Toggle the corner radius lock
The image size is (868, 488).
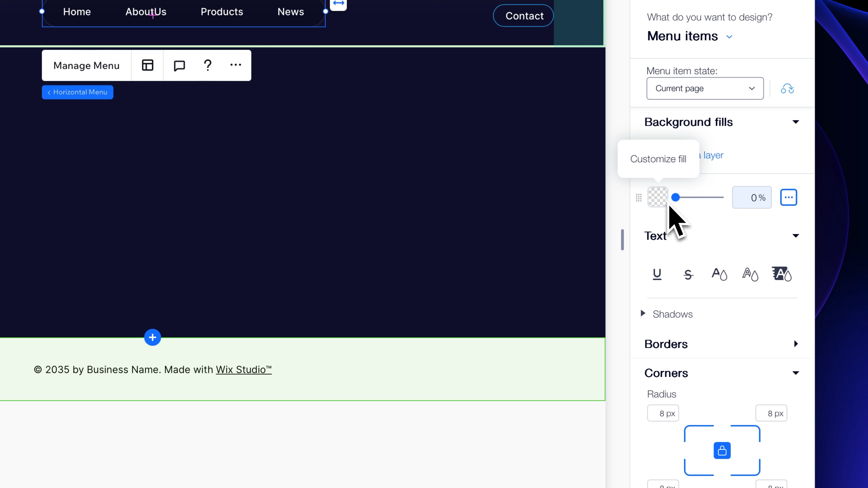[x=722, y=451]
